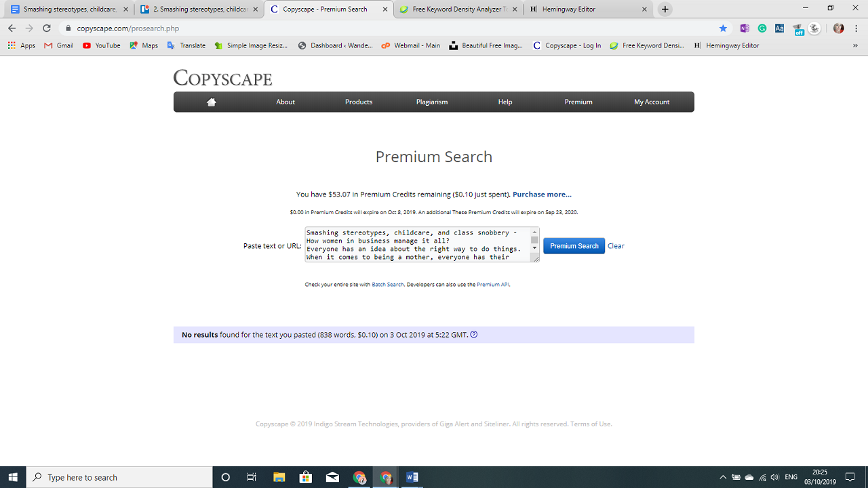This screenshot has width=868, height=488.
Task: Click the Terms of Use footer link
Action: tap(591, 424)
